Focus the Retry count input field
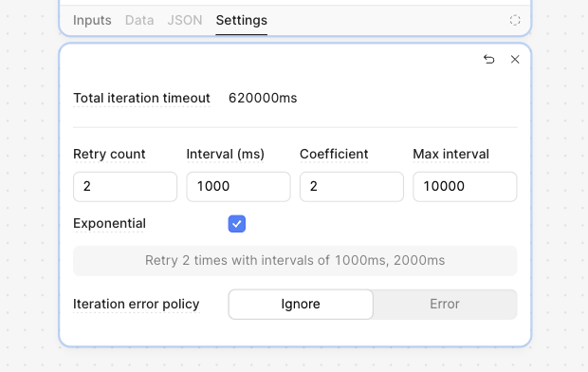 tap(125, 187)
